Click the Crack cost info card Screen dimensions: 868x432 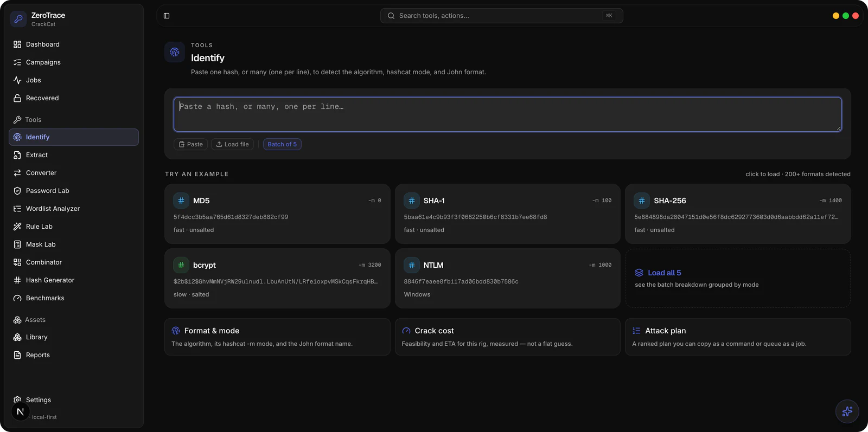click(x=508, y=337)
